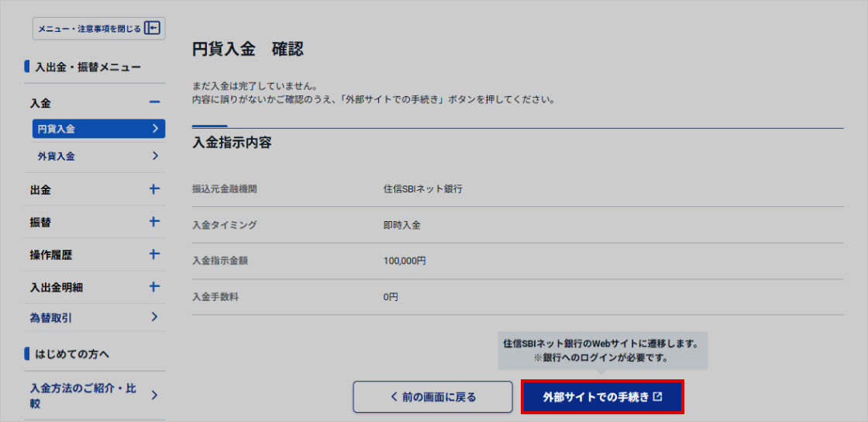Click the chevron arrow next to 外貨入金
The width and height of the screenshot is (868, 422).
tap(155, 156)
